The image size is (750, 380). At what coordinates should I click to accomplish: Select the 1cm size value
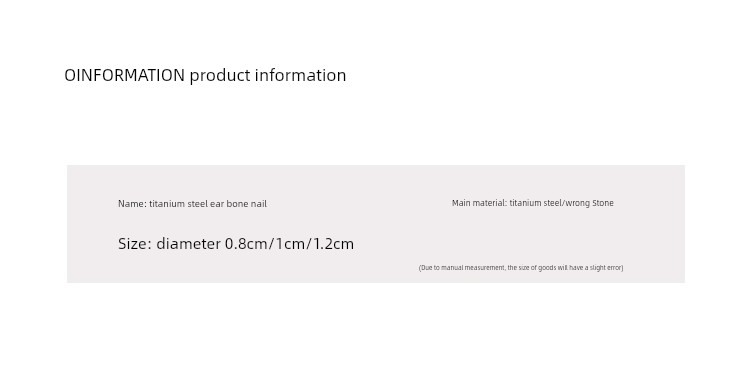click(290, 244)
